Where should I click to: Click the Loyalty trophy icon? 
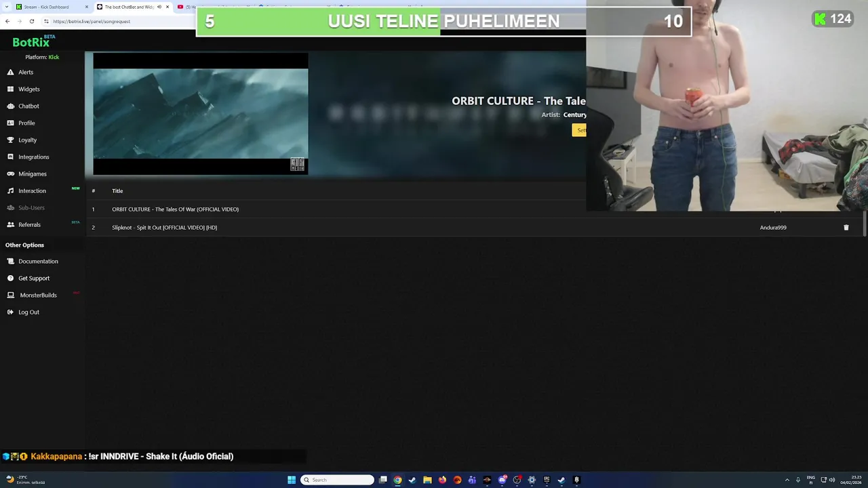click(x=11, y=140)
